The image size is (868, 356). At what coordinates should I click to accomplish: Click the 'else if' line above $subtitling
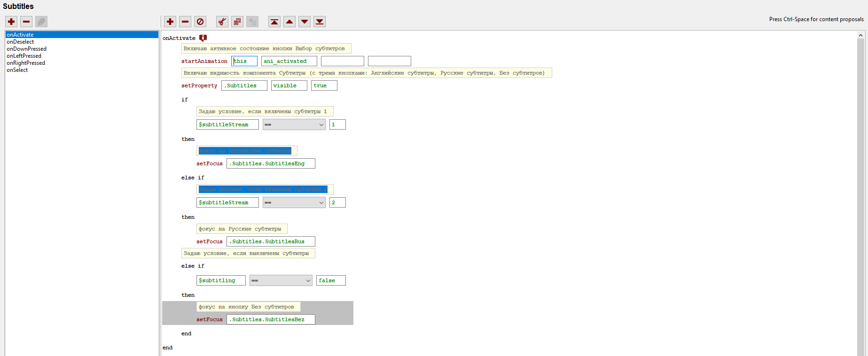point(193,266)
